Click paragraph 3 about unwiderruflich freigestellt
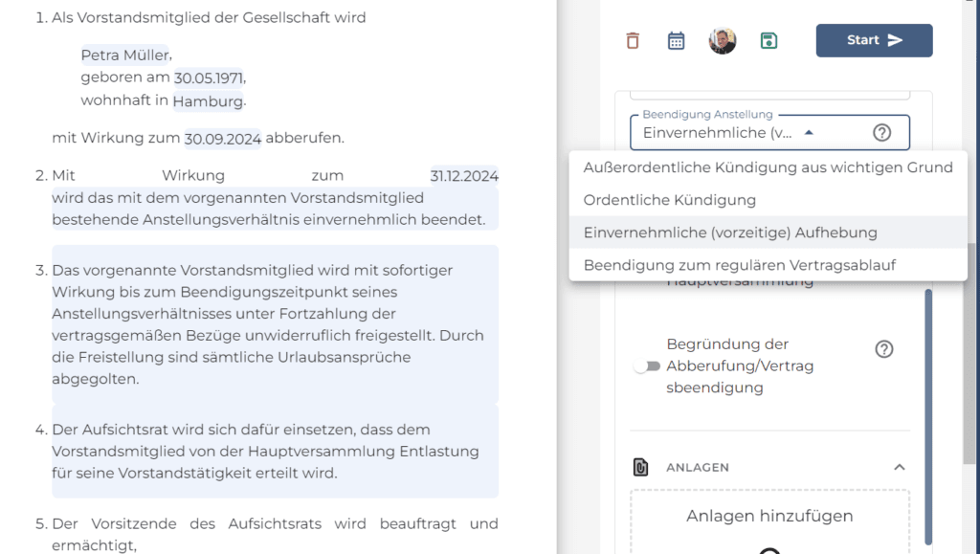This screenshot has height=554, width=980. tap(275, 324)
